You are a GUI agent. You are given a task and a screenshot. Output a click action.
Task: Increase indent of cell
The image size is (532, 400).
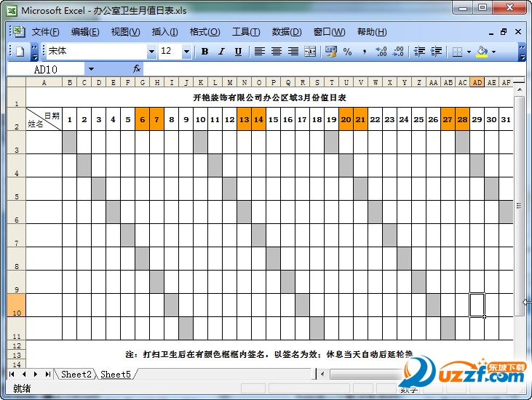click(436, 52)
